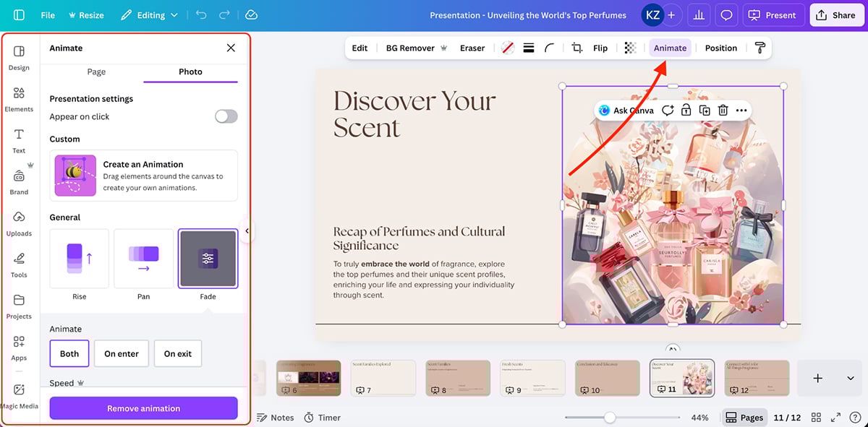Open the Crop tool in the toolbar
Image resolution: width=868 pixels, height=427 pixels.
(x=576, y=48)
